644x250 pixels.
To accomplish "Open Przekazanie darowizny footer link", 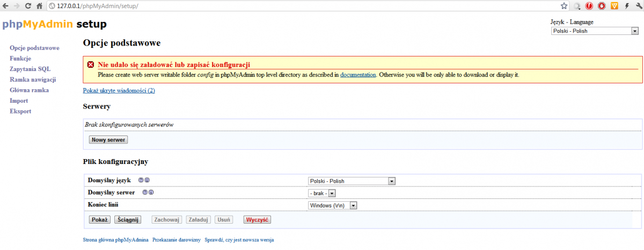I will pyautogui.click(x=177, y=239).
